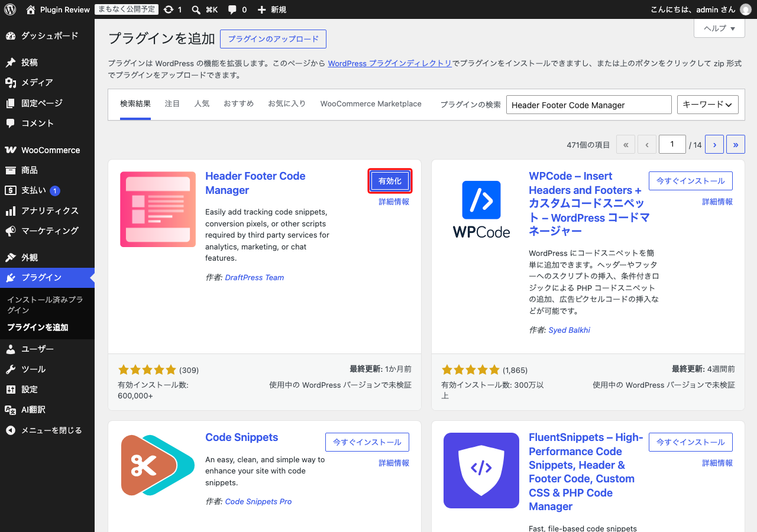Switch to the おすすめ tab

tap(238, 104)
